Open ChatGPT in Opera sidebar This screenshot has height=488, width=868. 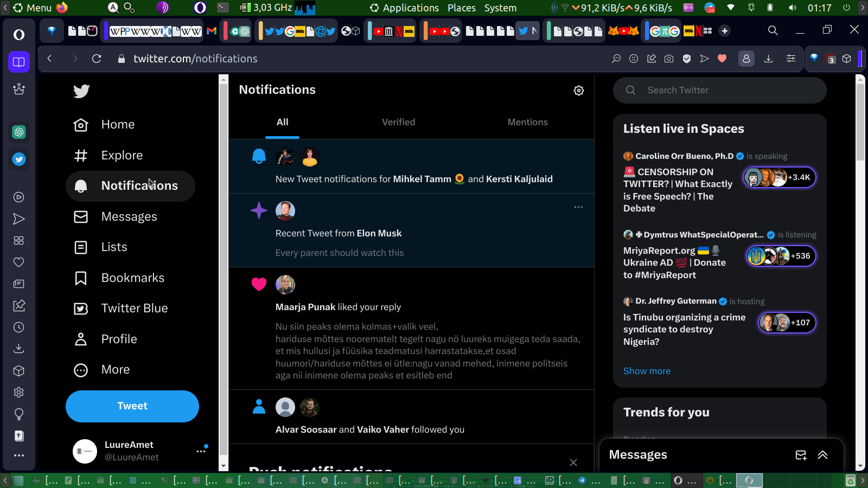[19, 132]
